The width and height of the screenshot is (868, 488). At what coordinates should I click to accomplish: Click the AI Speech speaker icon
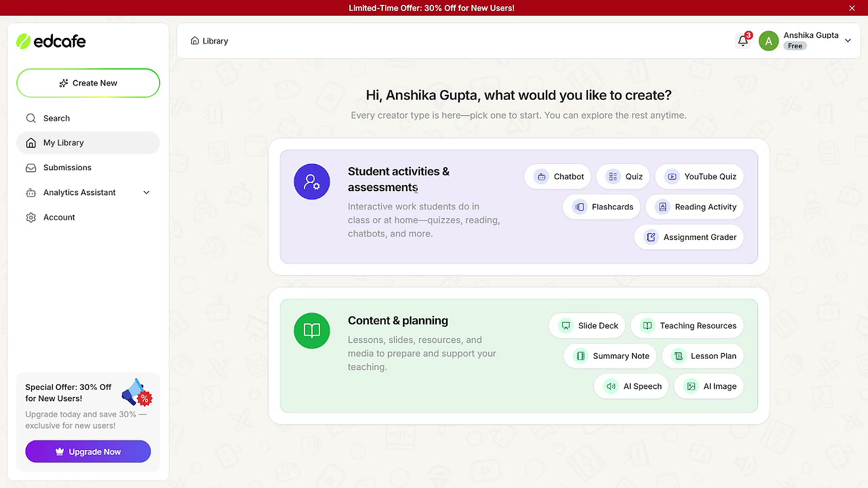(611, 386)
